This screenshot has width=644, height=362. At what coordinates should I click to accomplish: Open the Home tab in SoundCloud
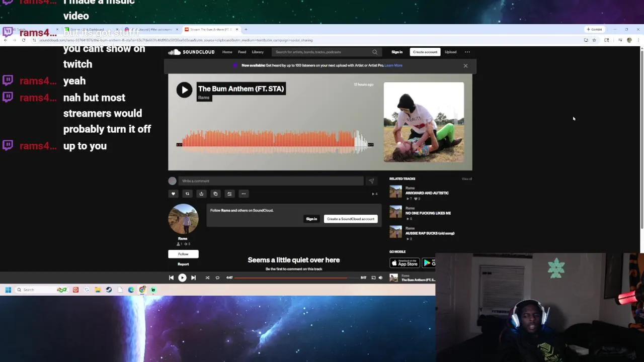tap(227, 52)
